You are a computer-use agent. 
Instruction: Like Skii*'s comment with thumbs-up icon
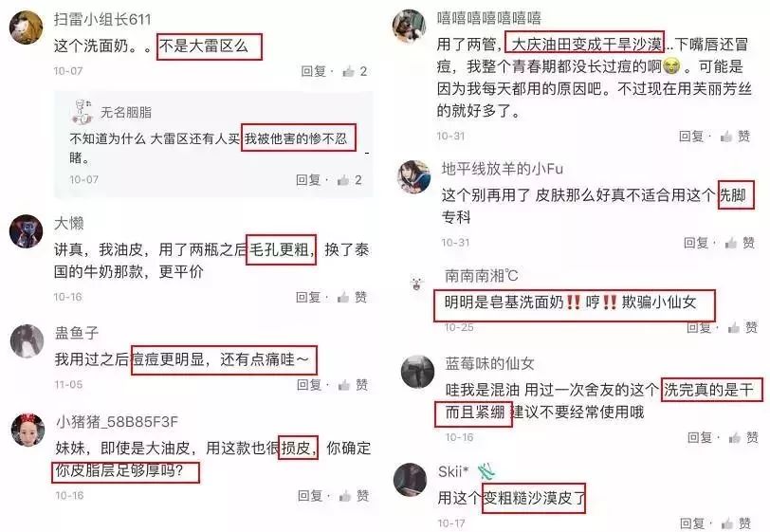tap(727, 523)
